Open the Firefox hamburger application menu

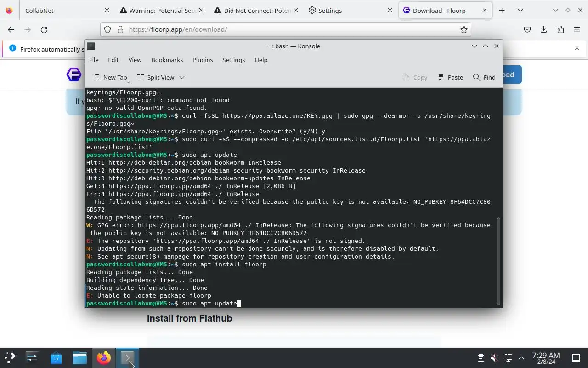577,29
